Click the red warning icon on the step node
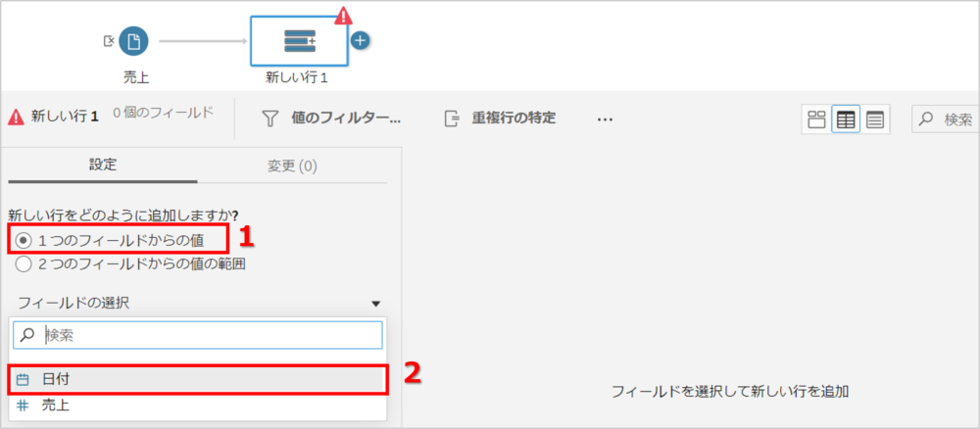 pyautogui.click(x=342, y=15)
